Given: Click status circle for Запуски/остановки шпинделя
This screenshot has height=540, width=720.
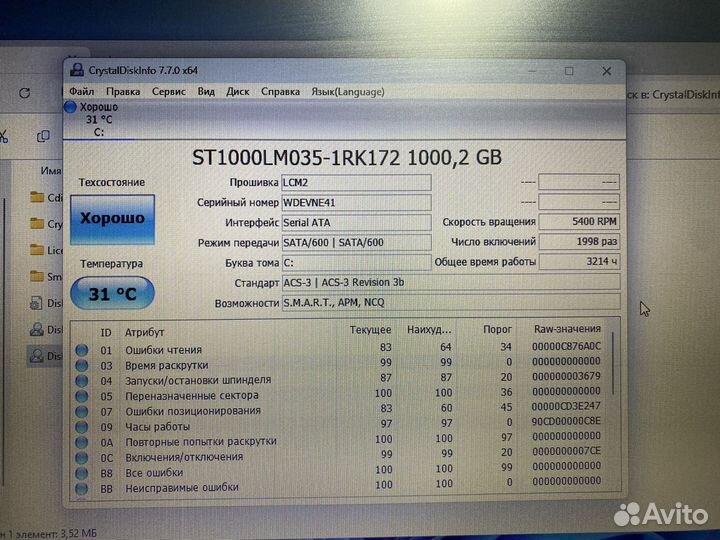Looking at the screenshot, I should 82,381.
